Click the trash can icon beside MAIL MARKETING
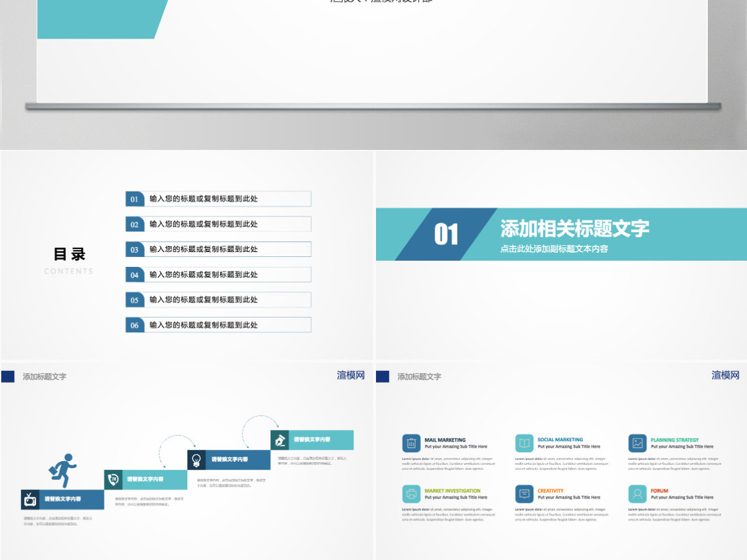The image size is (747, 560). point(411,443)
